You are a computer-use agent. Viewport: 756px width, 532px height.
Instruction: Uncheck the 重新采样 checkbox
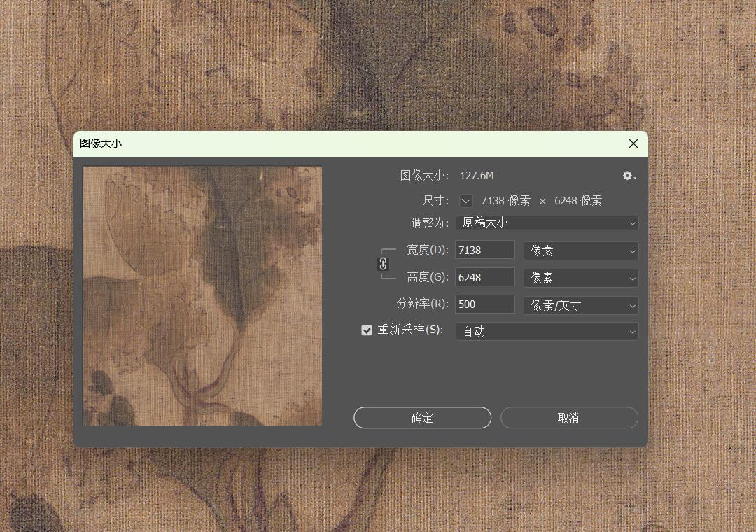coord(367,330)
